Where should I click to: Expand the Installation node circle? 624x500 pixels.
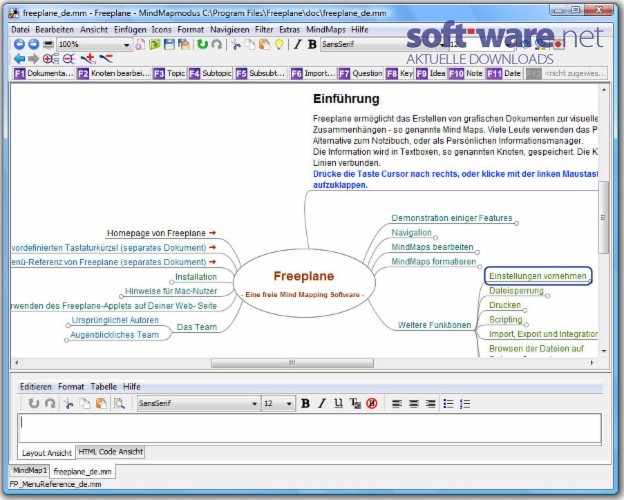pyautogui.click(x=172, y=282)
